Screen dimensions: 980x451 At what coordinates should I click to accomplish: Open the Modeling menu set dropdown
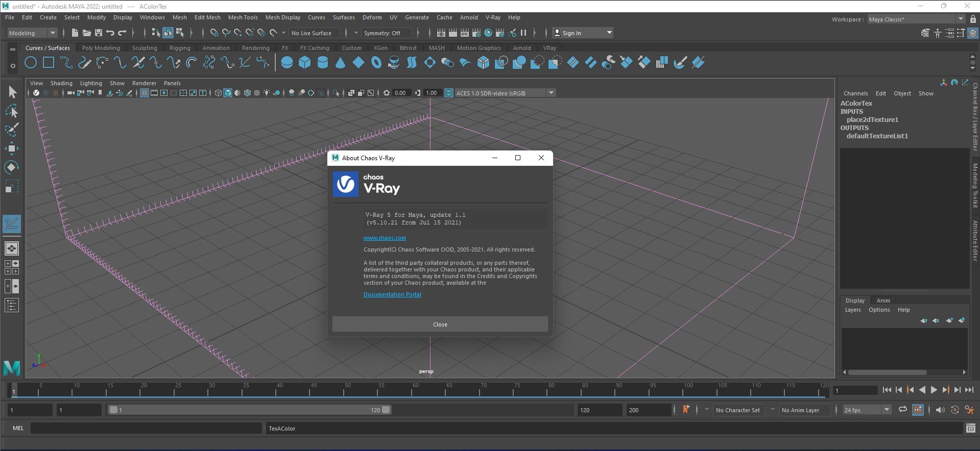32,33
